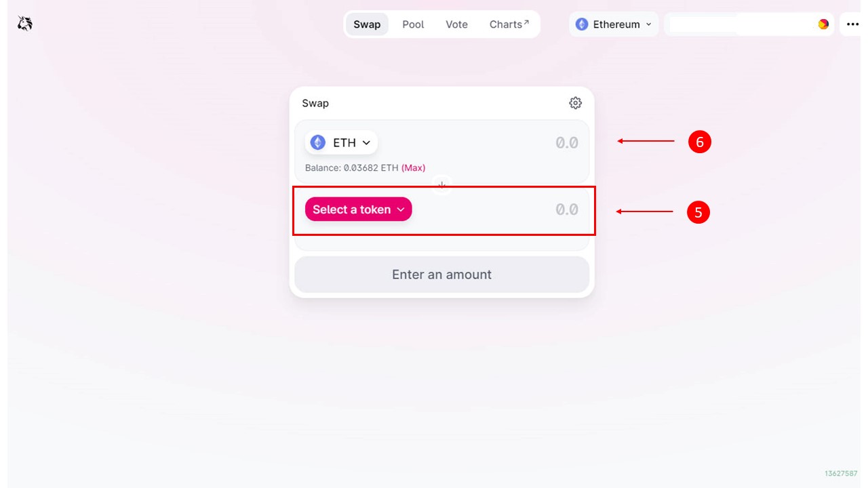Open the Charts tab
Viewport: 868px width, 488px height.
pyautogui.click(x=509, y=24)
